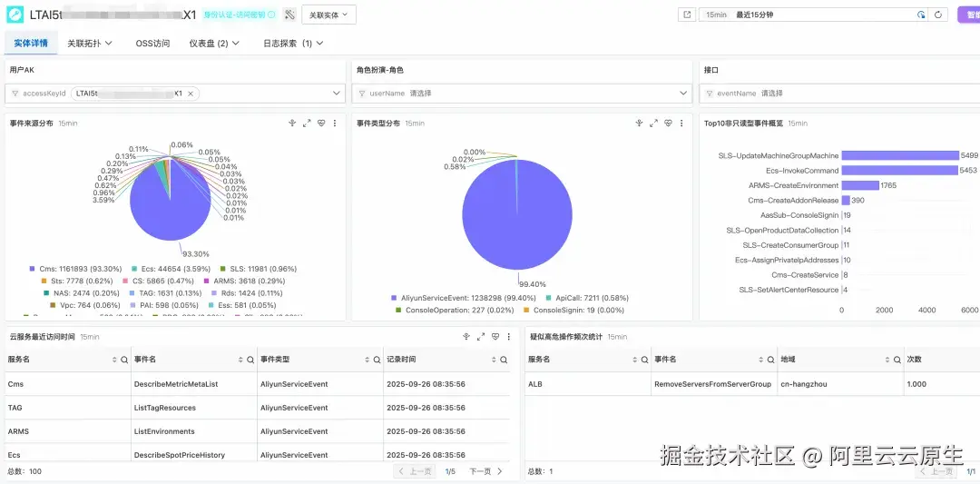Click the eventName filter input field

pyautogui.click(x=838, y=94)
